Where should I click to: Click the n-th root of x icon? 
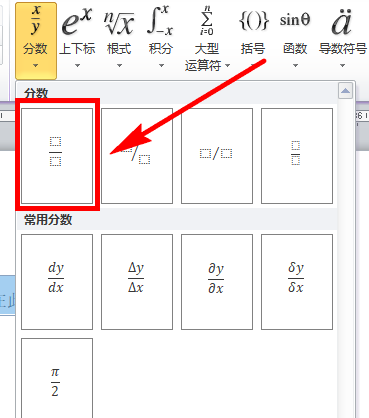click(x=119, y=23)
